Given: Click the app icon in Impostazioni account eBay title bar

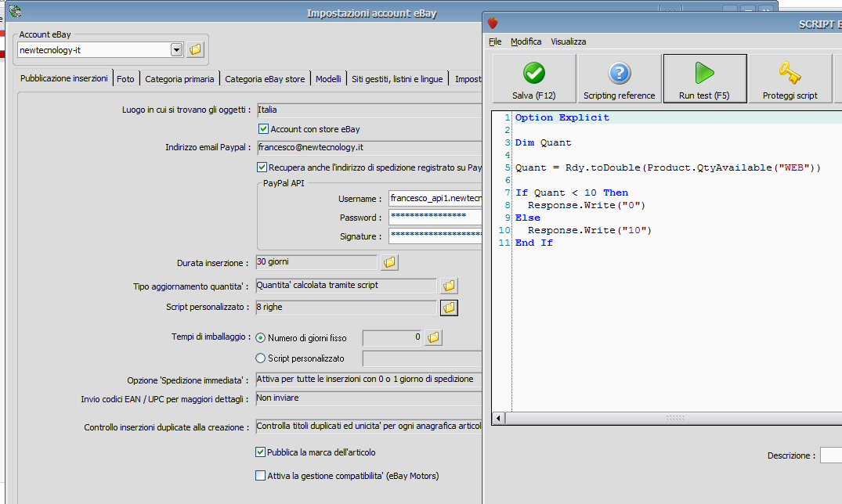Looking at the screenshot, I should point(15,11).
